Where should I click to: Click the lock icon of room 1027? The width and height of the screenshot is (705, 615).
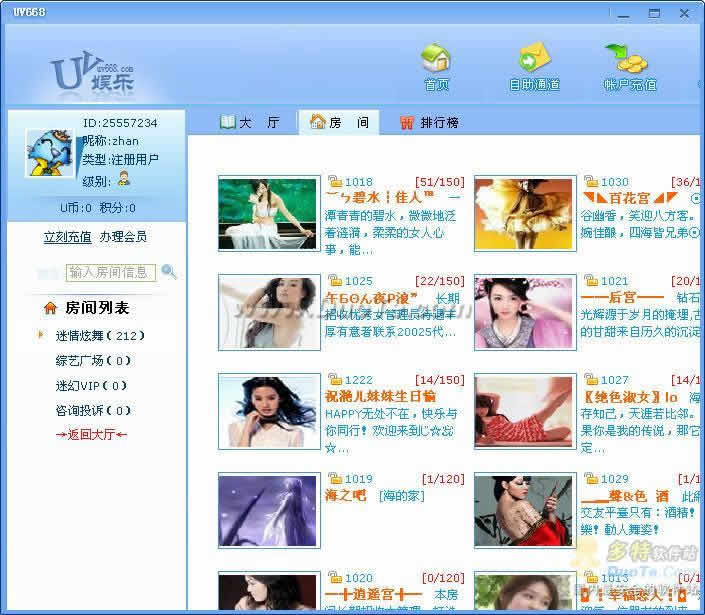click(591, 379)
